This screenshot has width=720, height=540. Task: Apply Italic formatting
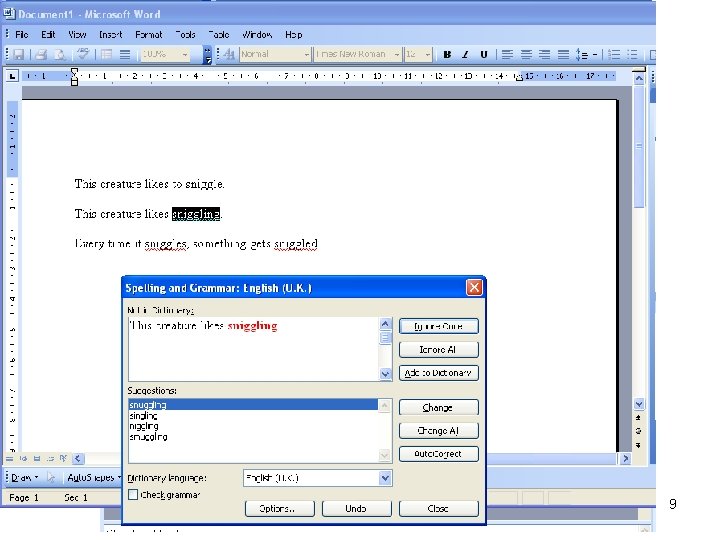click(x=465, y=55)
